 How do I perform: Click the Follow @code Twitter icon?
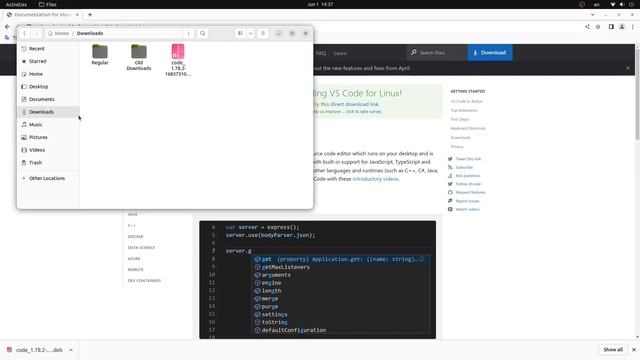click(450, 184)
